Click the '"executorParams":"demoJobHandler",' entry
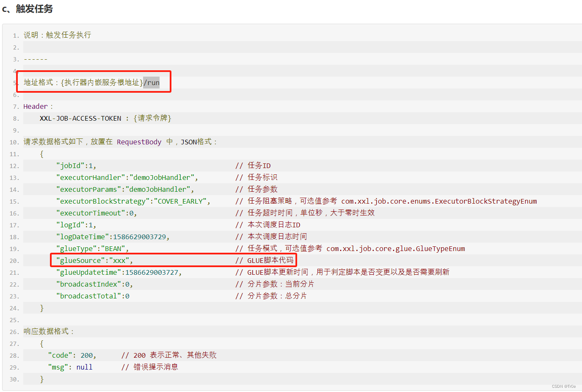The width and height of the screenshot is (582, 392). [125, 190]
